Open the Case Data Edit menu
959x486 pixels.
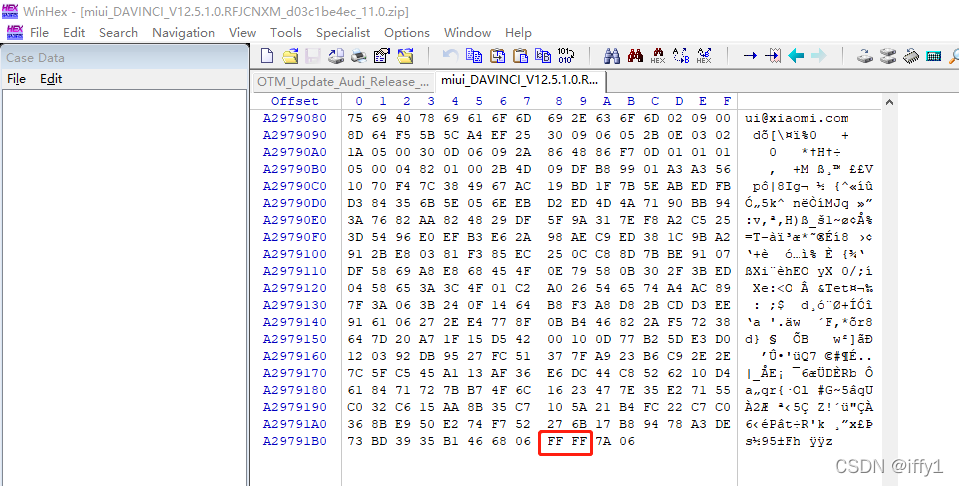coord(51,79)
